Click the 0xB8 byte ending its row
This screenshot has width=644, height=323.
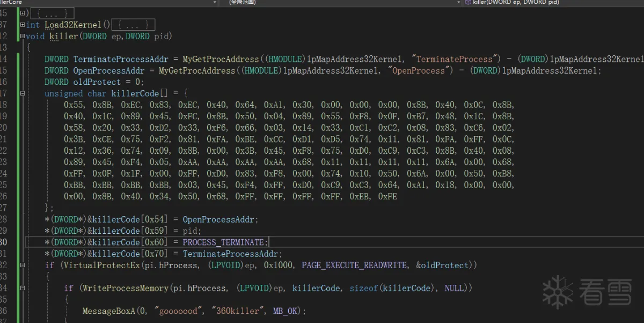(502, 174)
